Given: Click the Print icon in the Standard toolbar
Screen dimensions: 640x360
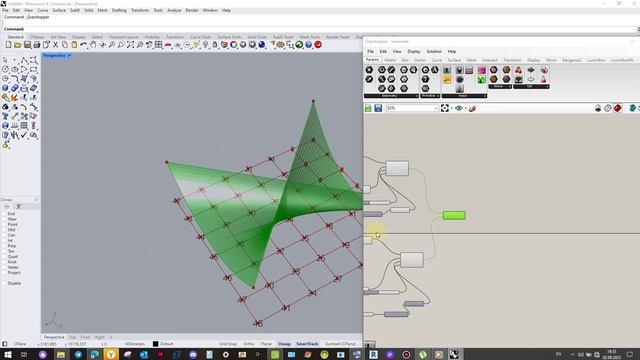Looking at the screenshot, I should [x=36, y=45].
